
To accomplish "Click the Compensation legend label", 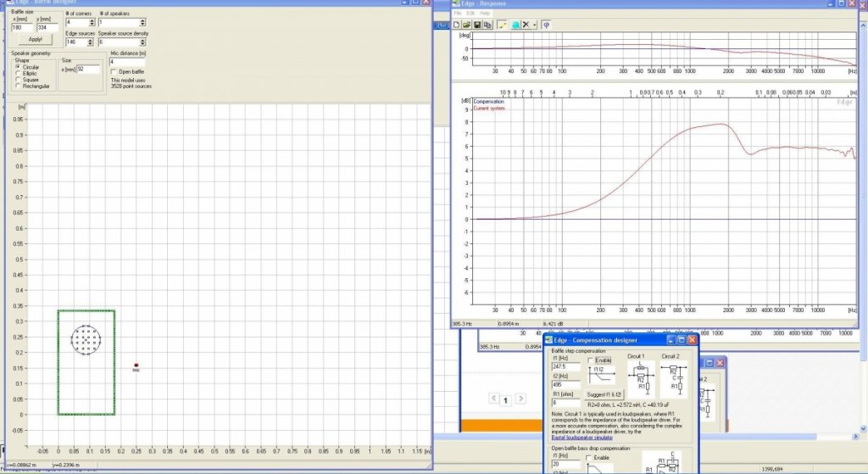I will click(489, 102).
